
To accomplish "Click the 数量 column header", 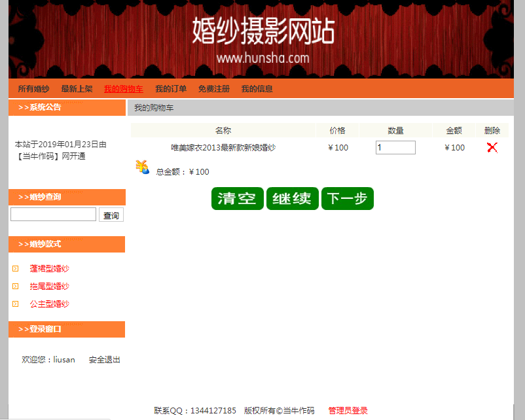I will tap(395, 131).
